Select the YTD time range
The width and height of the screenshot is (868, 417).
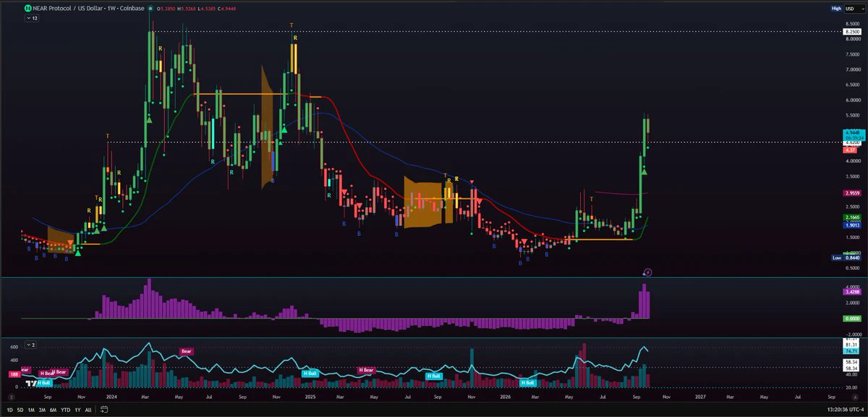[64, 410]
